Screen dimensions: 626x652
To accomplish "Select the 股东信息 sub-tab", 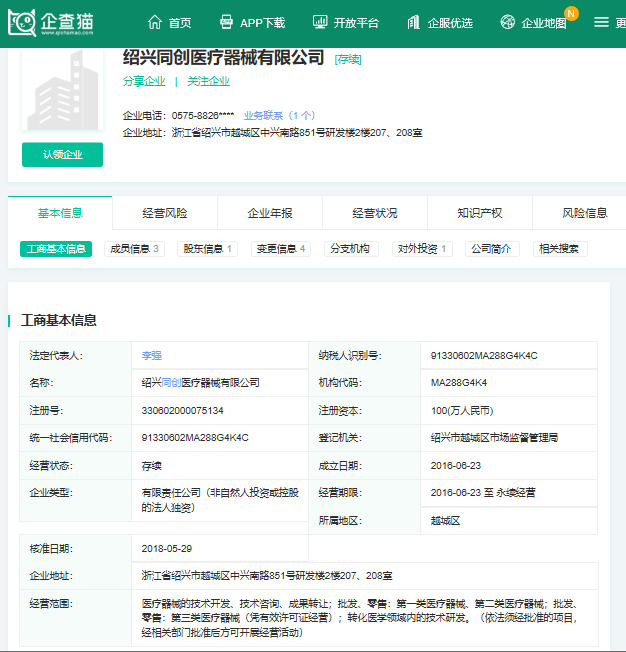I will (207, 249).
